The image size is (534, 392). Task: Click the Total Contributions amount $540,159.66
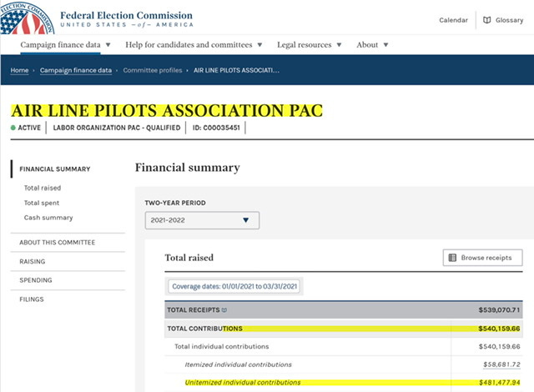499,329
